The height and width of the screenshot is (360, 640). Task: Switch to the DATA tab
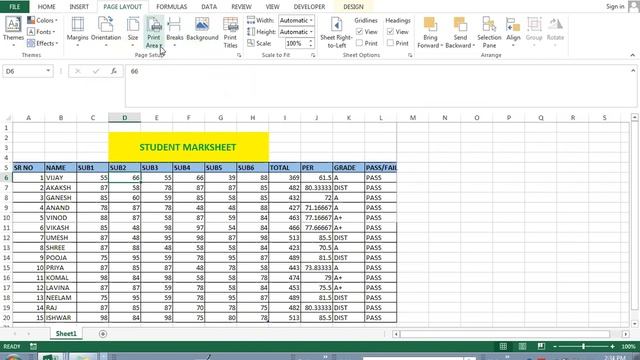(209, 7)
